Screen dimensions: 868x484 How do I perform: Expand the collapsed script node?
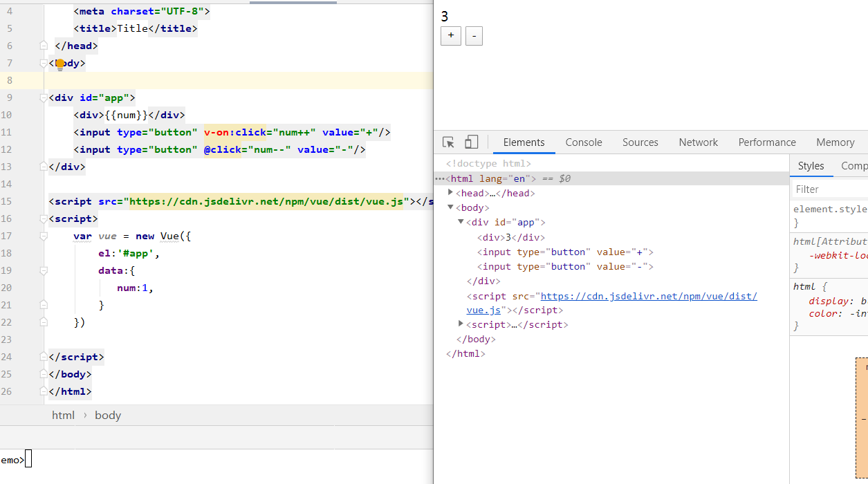coord(461,324)
